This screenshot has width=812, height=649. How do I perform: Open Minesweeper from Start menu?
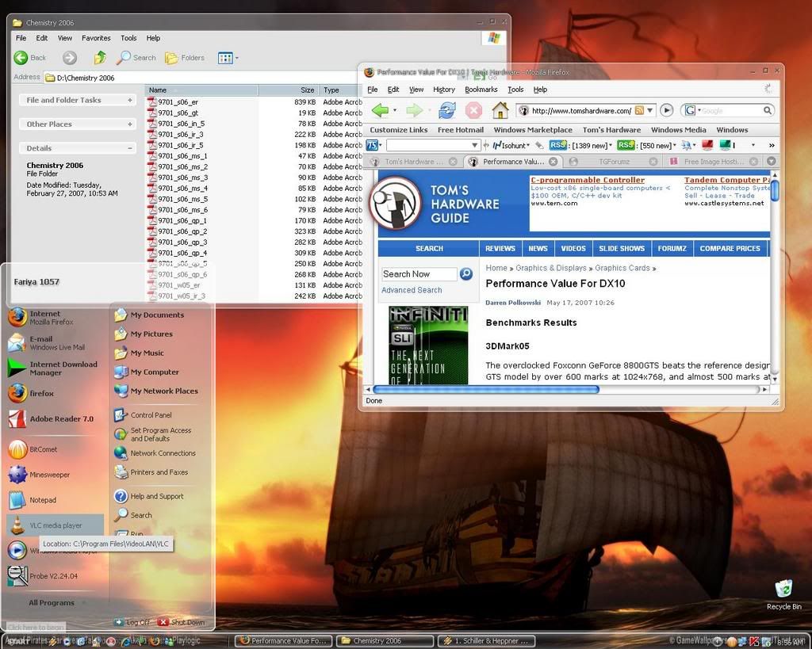tap(55, 475)
